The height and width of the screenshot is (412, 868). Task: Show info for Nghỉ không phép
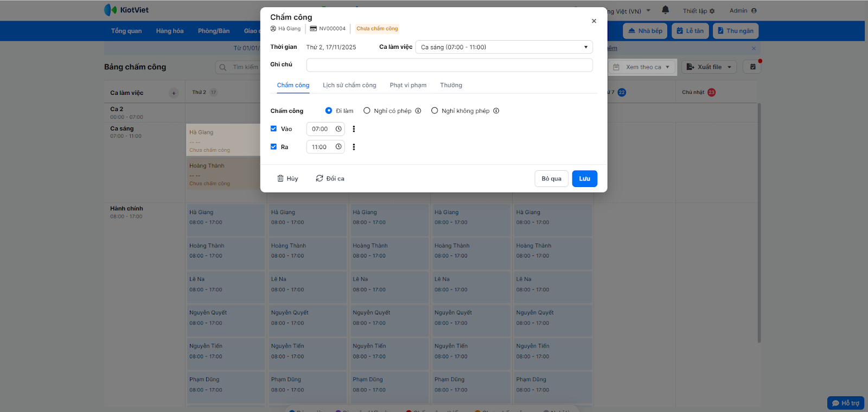496,111
